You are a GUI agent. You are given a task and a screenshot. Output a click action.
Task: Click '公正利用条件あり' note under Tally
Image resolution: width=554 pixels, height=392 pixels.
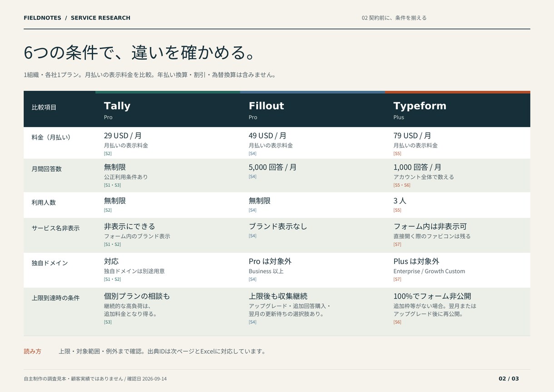(126, 177)
